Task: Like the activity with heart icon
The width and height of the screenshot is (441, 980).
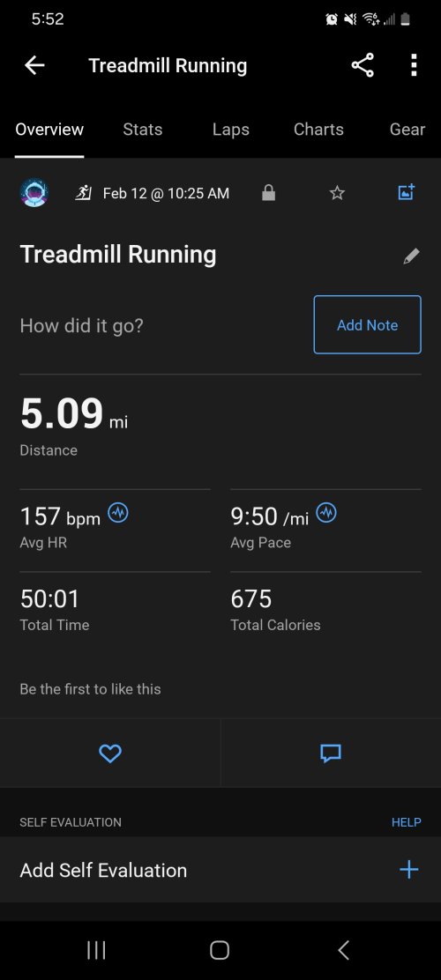Action: coord(110,754)
